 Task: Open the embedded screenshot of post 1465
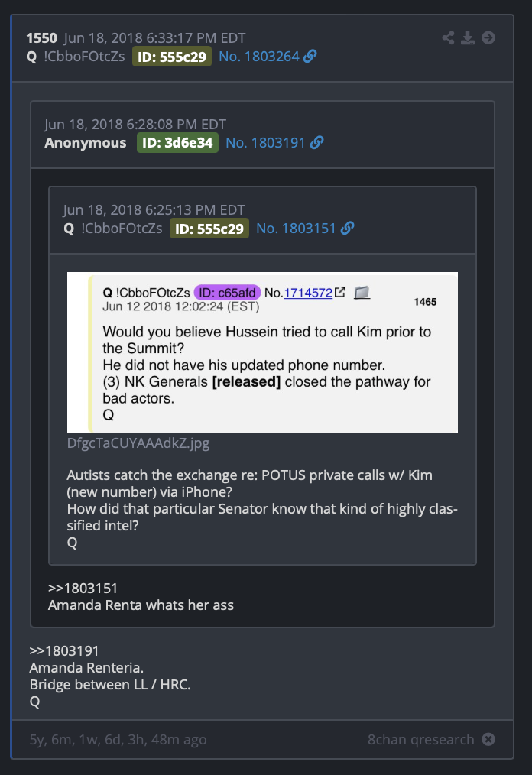click(262, 353)
